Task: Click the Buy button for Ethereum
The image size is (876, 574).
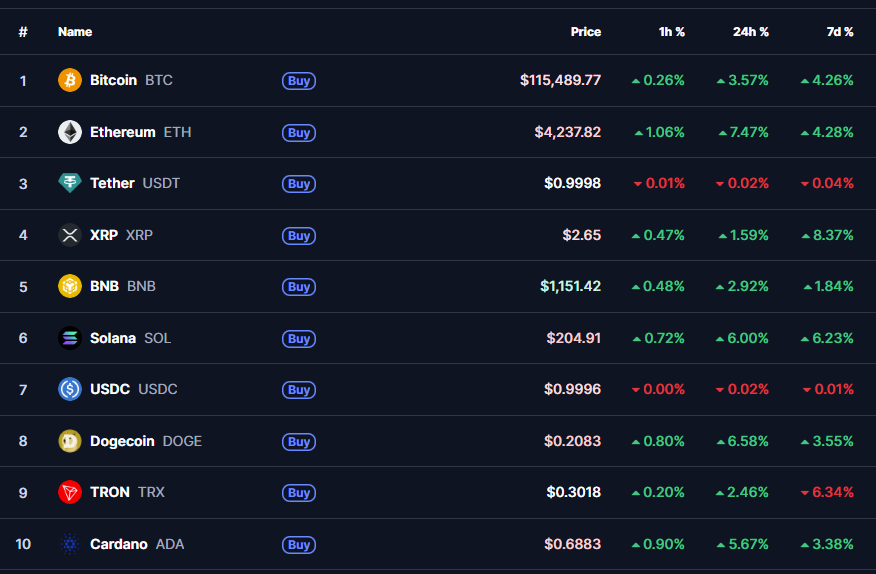Action: pos(299,133)
